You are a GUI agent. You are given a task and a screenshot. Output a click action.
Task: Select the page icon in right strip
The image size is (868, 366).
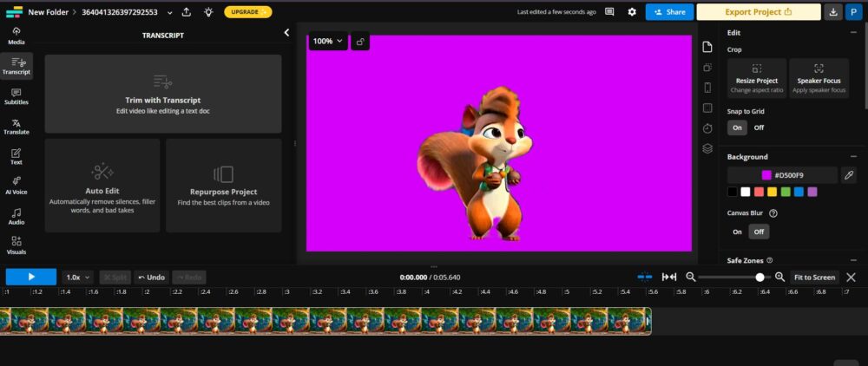coord(707,47)
